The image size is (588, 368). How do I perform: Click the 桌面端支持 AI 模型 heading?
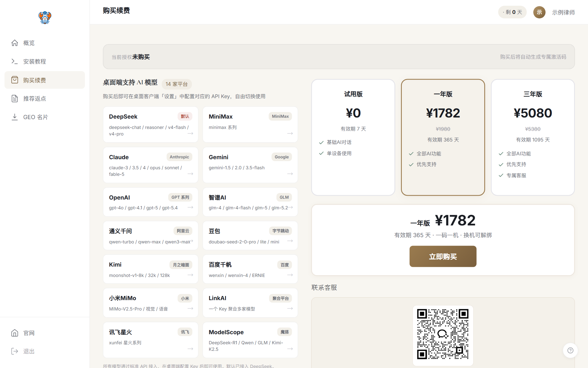coord(130,82)
